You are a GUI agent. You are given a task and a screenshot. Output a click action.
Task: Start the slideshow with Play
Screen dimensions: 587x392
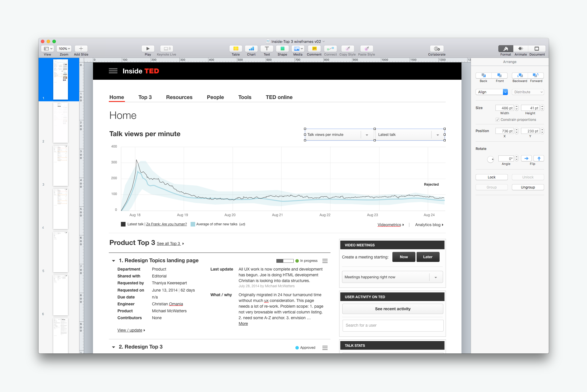(148, 49)
